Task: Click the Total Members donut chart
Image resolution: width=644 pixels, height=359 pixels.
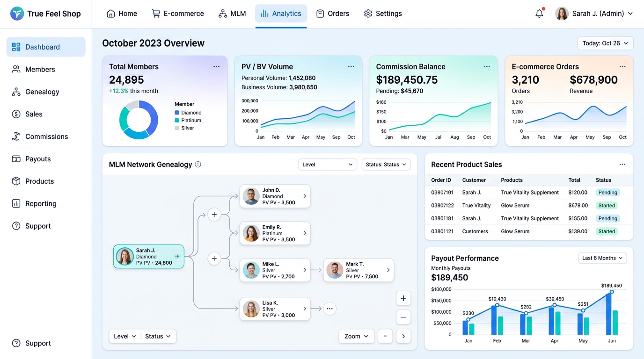Action: point(139,120)
